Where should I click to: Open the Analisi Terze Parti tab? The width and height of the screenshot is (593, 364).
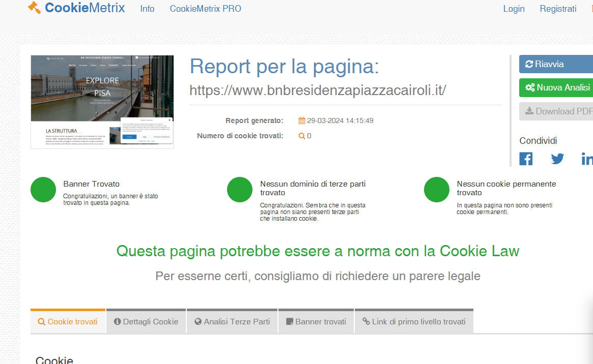(x=232, y=321)
